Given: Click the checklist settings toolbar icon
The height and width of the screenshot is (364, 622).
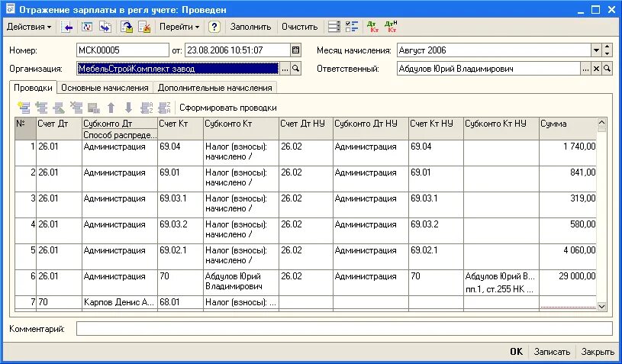Looking at the screenshot, I should click(352, 27).
